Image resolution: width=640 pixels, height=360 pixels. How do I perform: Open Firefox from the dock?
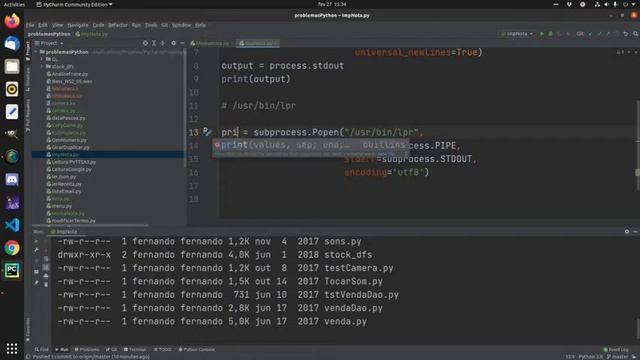click(12, 21)
